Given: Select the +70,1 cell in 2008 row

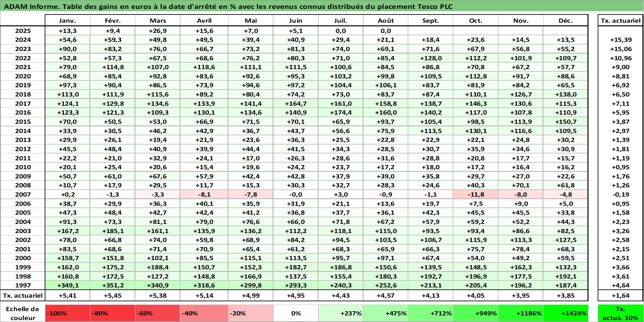Looking at the screenshot, I should (521, 185).
